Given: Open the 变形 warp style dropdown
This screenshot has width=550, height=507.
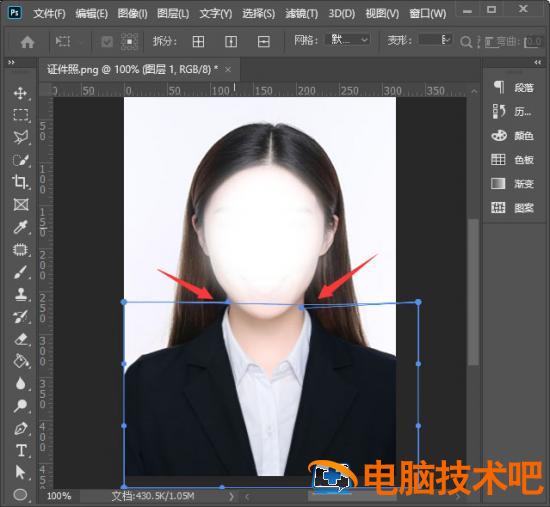Looking at the screenshot, I should [x=435, y=40].
